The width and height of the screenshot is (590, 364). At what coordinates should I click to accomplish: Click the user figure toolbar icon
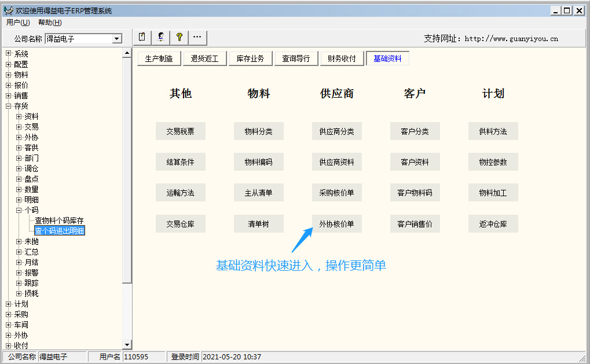point(160,38)
